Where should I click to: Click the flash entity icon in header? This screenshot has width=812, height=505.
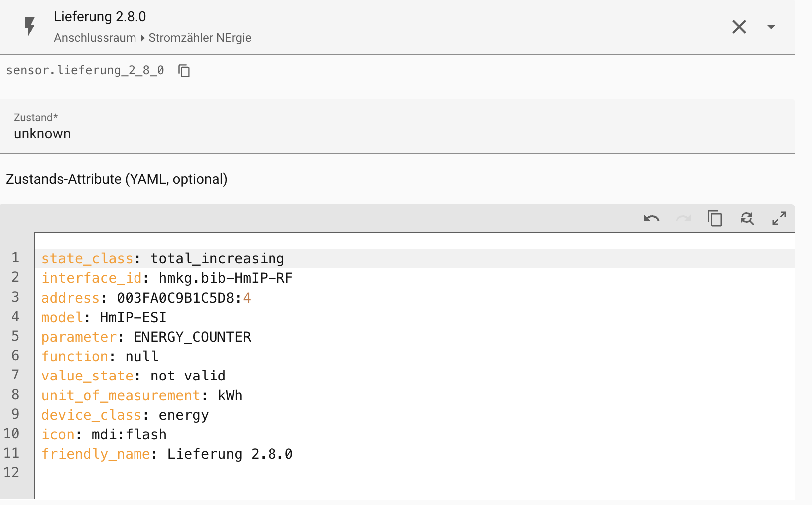click(30, 27)
